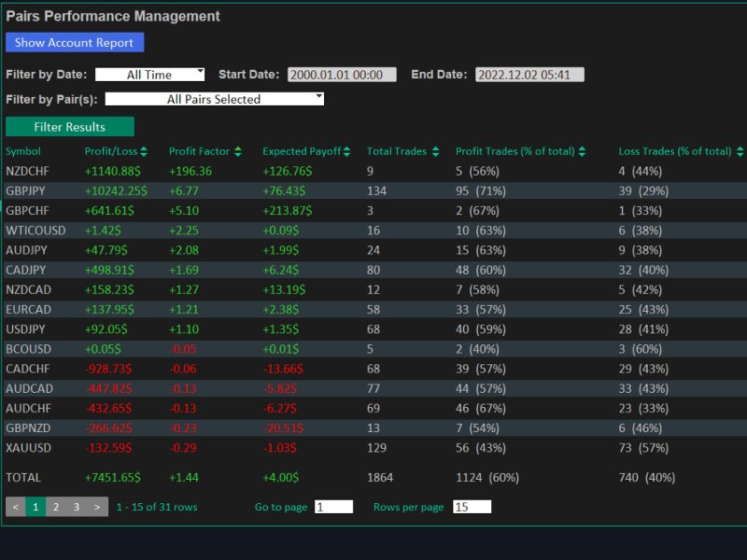747x560 pixels.
Task: Click Profit Trades (% of total) header
Action: click(515, 151)
